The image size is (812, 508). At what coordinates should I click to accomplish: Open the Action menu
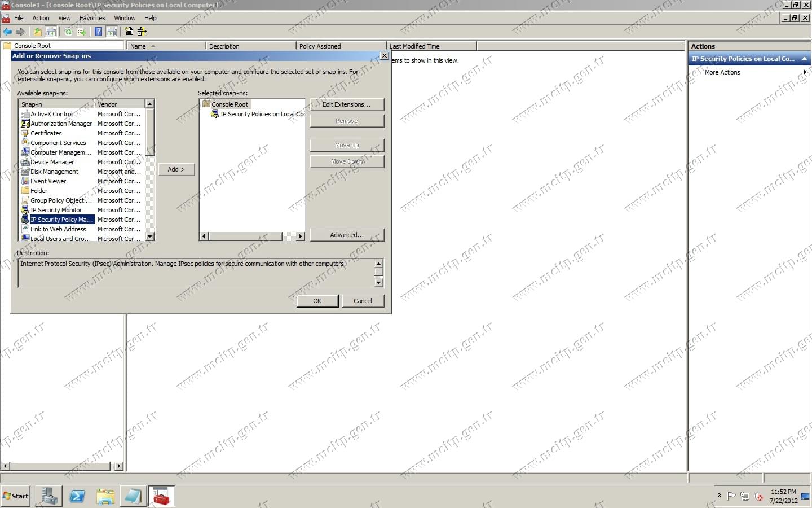tap(41, 18)
